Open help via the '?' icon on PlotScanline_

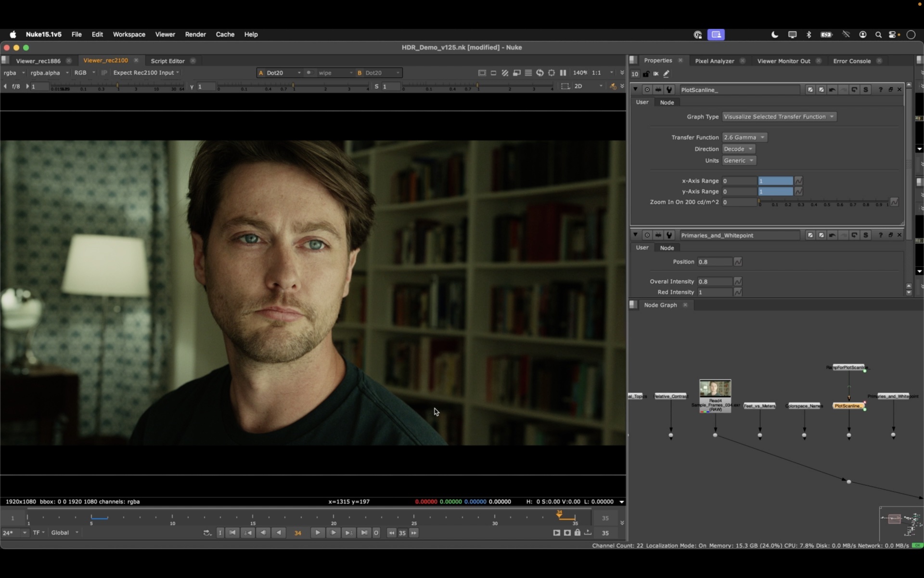tap(880, 90)
